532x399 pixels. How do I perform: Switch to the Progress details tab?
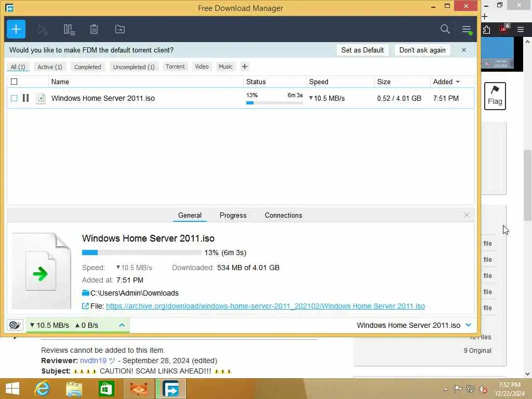click(x=233, y=215)
